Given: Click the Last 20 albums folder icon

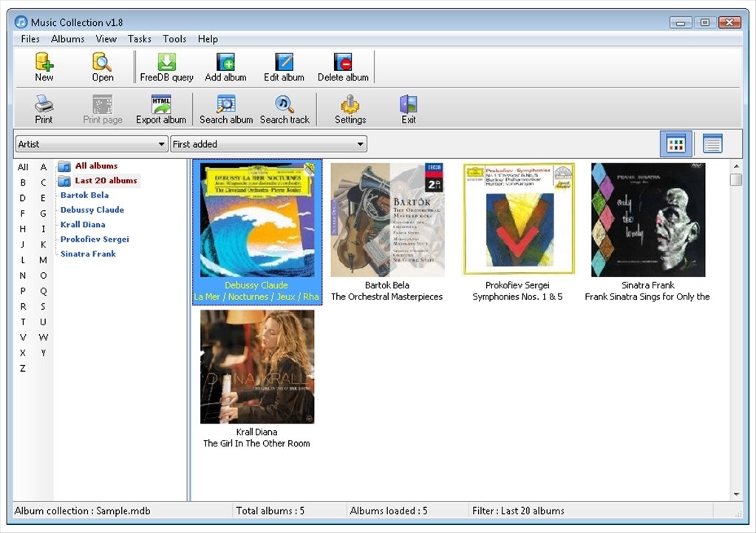Looking at the screenshot, I should pyautogui.click(x=64, y=181).
